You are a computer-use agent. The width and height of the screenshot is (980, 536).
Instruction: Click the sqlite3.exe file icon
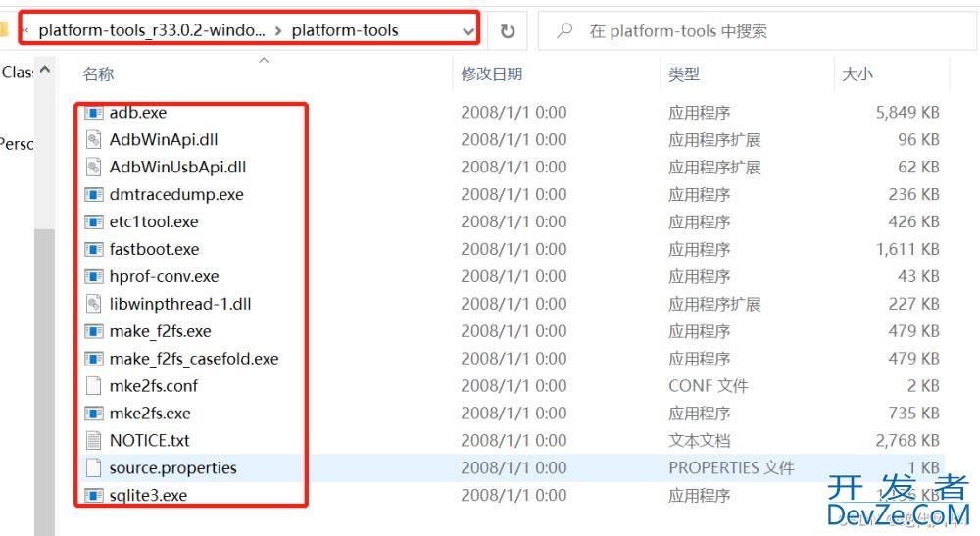94,496
